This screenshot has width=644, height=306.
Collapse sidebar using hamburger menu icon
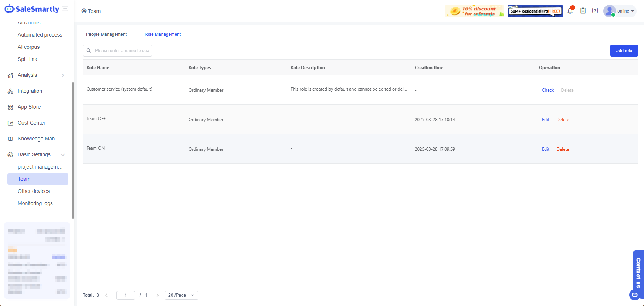point(65,9)
